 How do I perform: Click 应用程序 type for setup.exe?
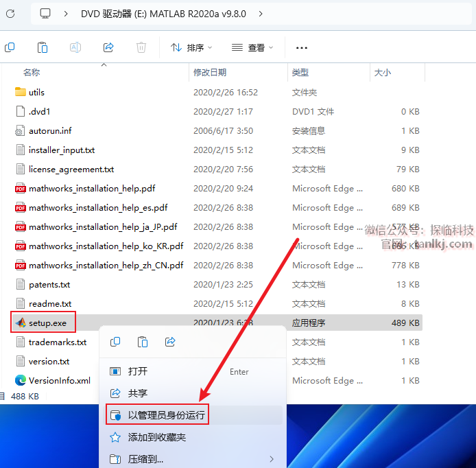tap(309, 323)
